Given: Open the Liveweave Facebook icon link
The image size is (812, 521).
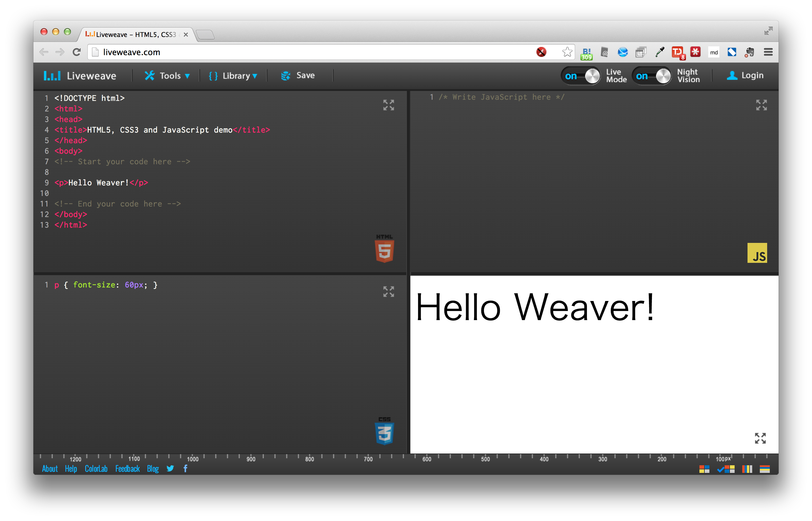Looking at the screenshot, I should 185,468.
